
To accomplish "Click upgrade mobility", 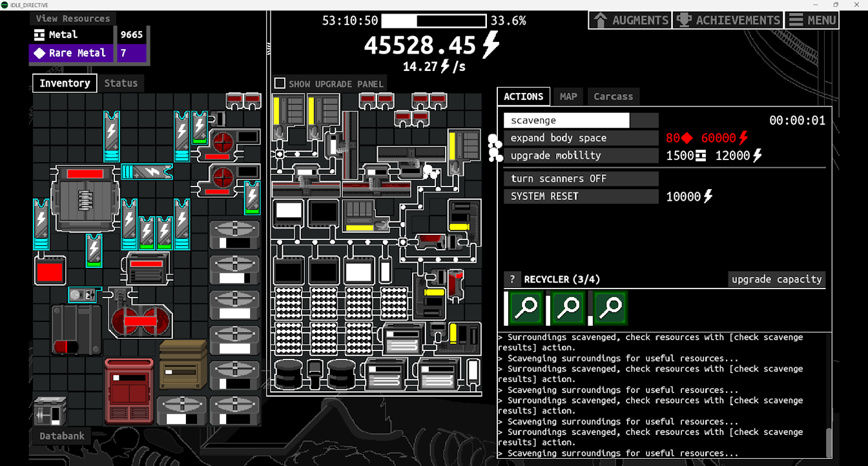I will pyautogui.click(x=581, y=156).
